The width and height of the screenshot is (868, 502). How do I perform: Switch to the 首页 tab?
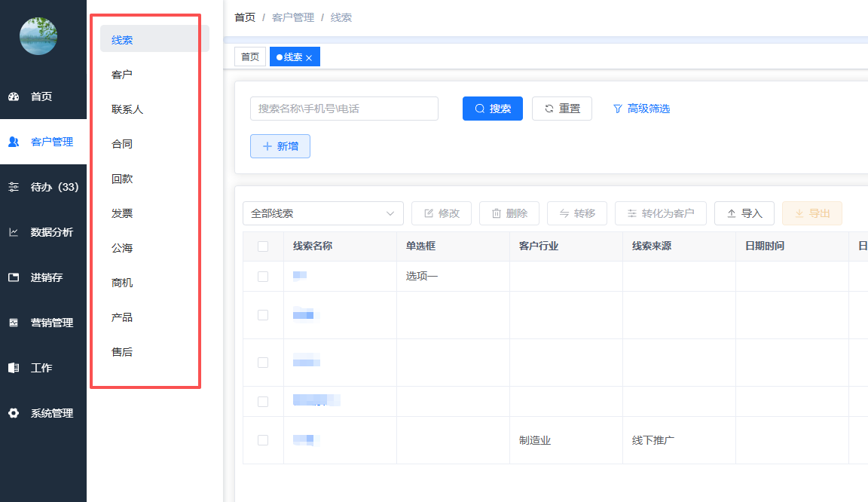coord(250,57)
